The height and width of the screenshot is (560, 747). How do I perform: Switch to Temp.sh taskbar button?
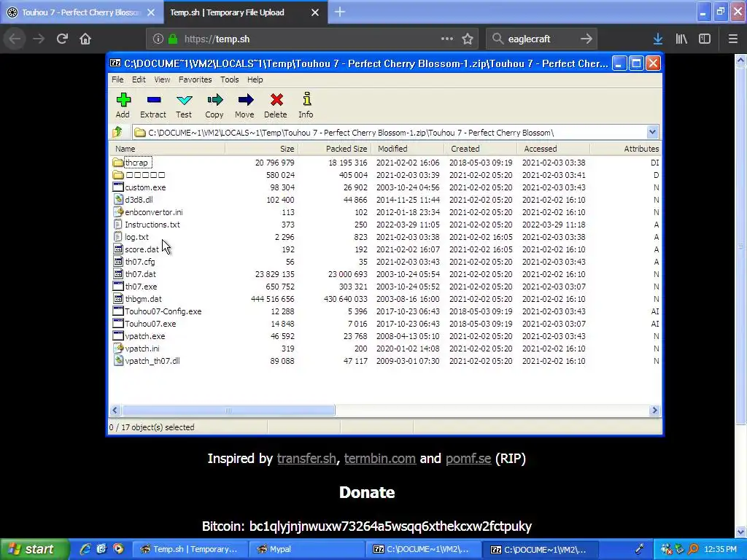[189, 549]
